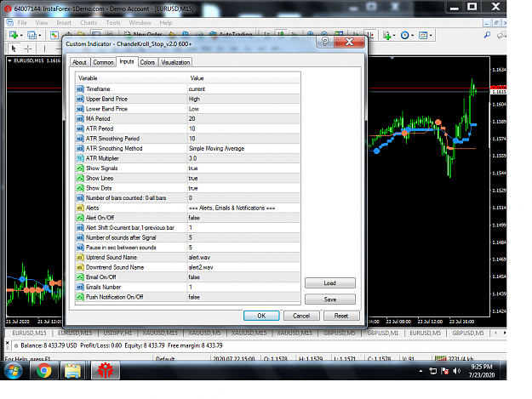
Task: Open the USDJPY,H1 chart tab
Action: 117,333
